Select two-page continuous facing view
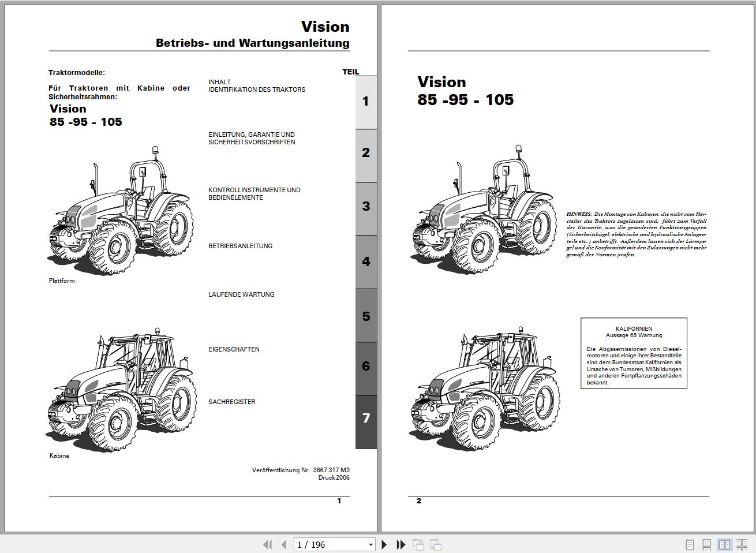Image resolution: width=756 pixels, height=553 pixels. click(x=742, y=544)
